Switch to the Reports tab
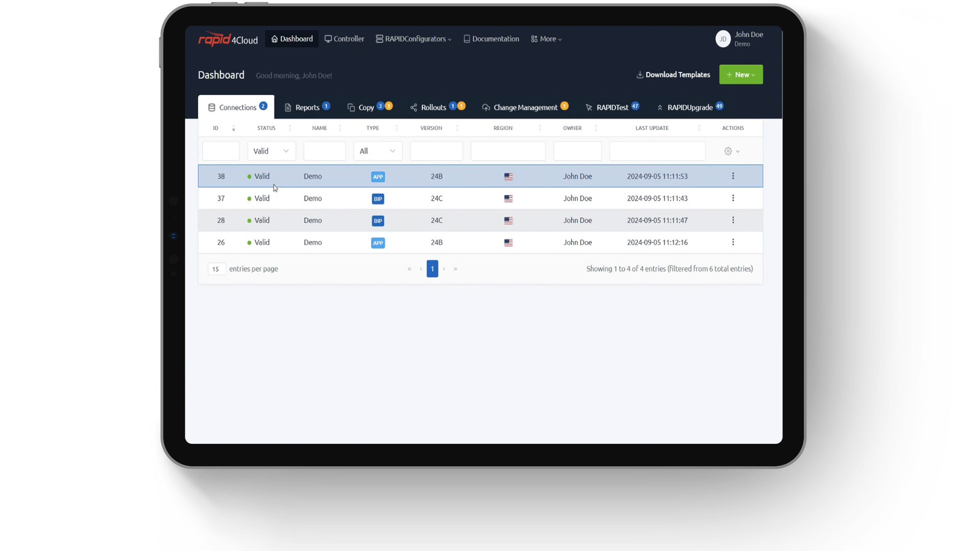 point(307,107)
